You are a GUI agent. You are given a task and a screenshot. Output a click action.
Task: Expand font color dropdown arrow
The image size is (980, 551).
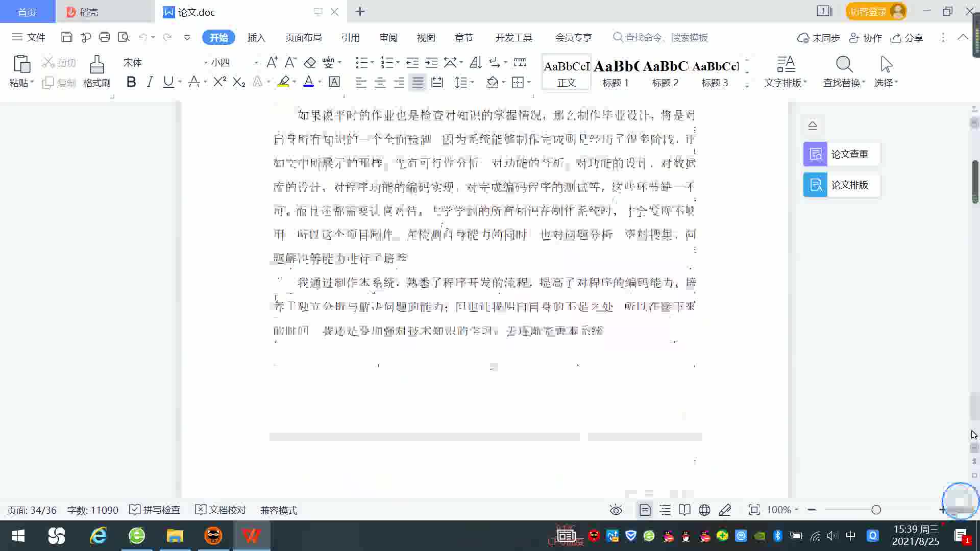[x=320, y=82]
